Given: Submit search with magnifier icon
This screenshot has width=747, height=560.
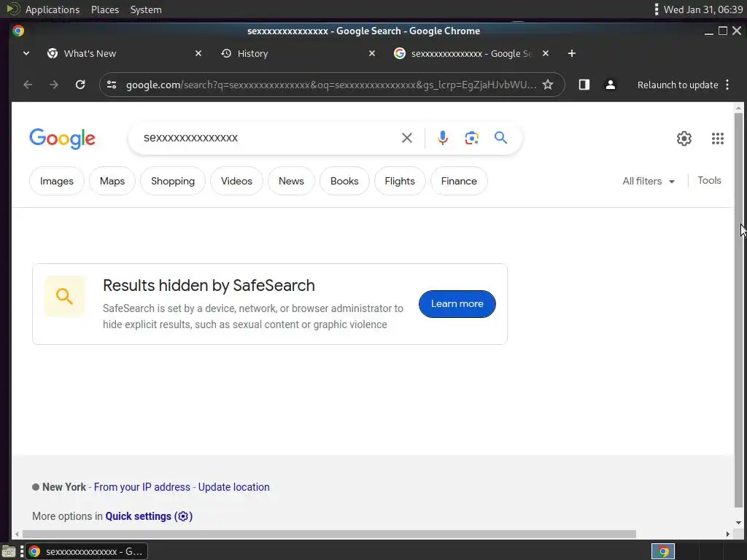Looking at the screenshot, I should tap(500, 138).
